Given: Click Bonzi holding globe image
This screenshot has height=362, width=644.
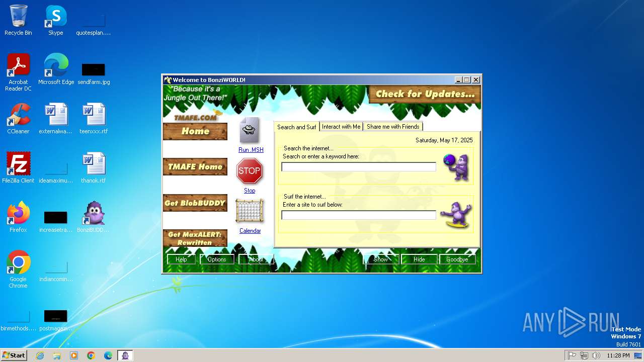Looking at the screenshot, I should (x=456, y=167).
